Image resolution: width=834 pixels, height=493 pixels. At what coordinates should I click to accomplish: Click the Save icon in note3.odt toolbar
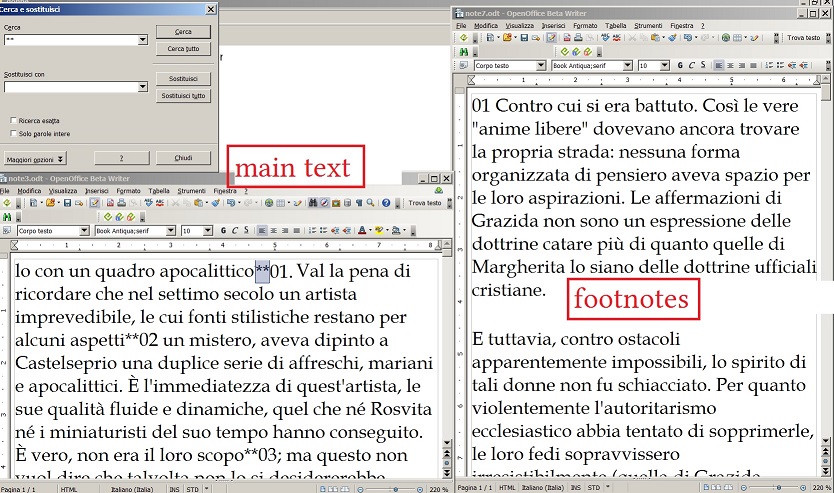click(x=67, y=203)
